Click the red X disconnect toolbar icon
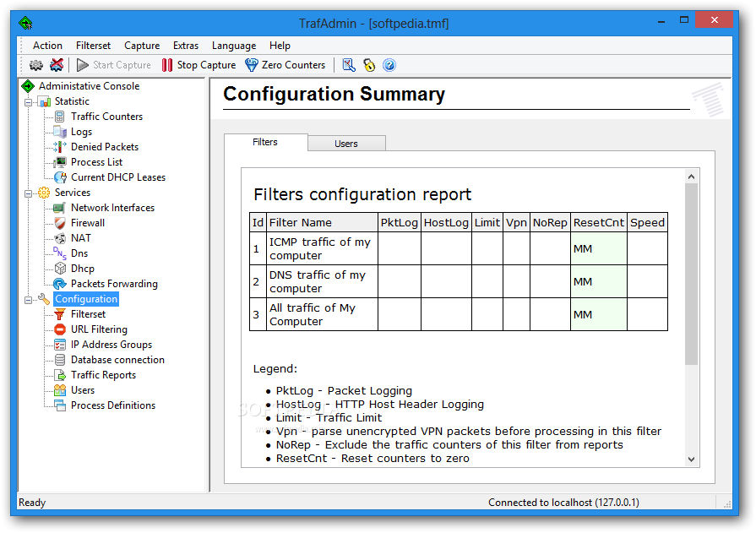 point(57,65)
